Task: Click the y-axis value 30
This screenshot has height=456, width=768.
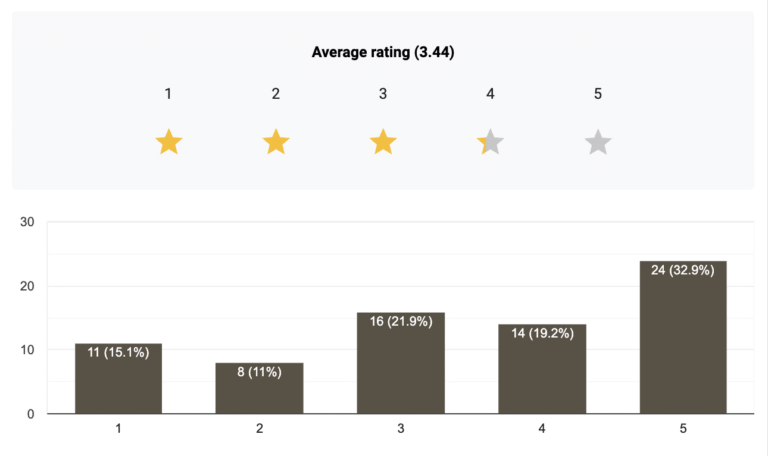Action: pyautogui.click(x=27, y=222)
